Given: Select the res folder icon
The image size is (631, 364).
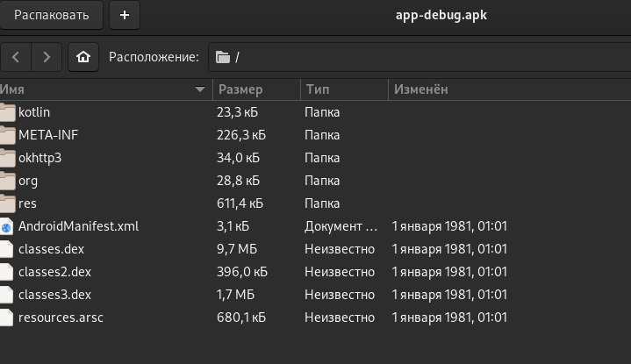Looking at the screenshot, I should coord(7,203).
